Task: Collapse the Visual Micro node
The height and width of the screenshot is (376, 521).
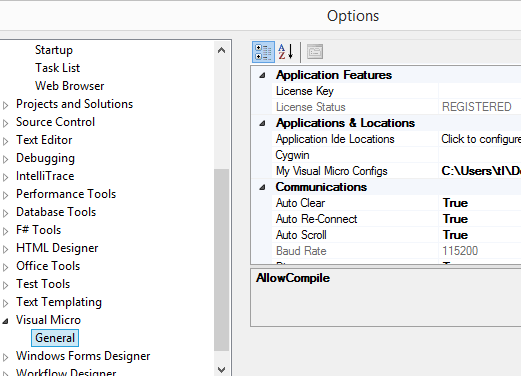Action: (5, 321)
